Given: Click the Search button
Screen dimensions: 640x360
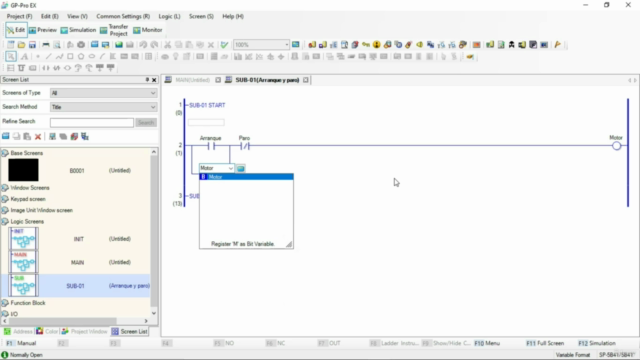Looking at the screenshot, I should coord(146,122).
